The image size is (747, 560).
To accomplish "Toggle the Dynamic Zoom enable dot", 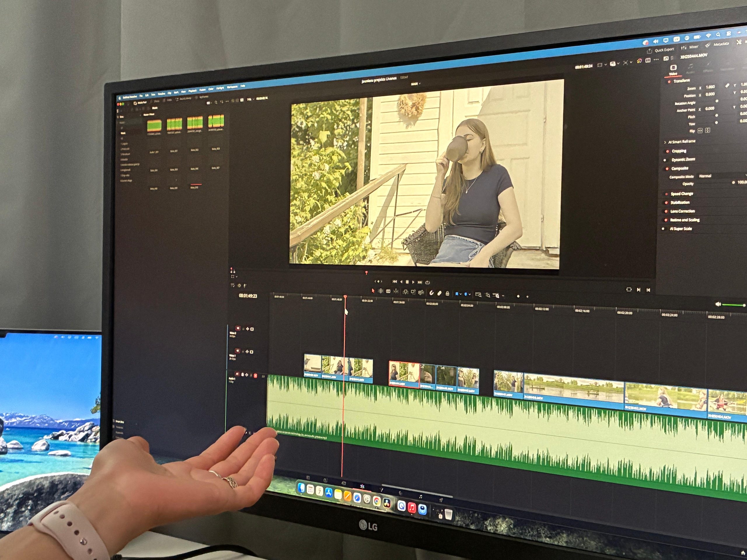I will point(665,160).
